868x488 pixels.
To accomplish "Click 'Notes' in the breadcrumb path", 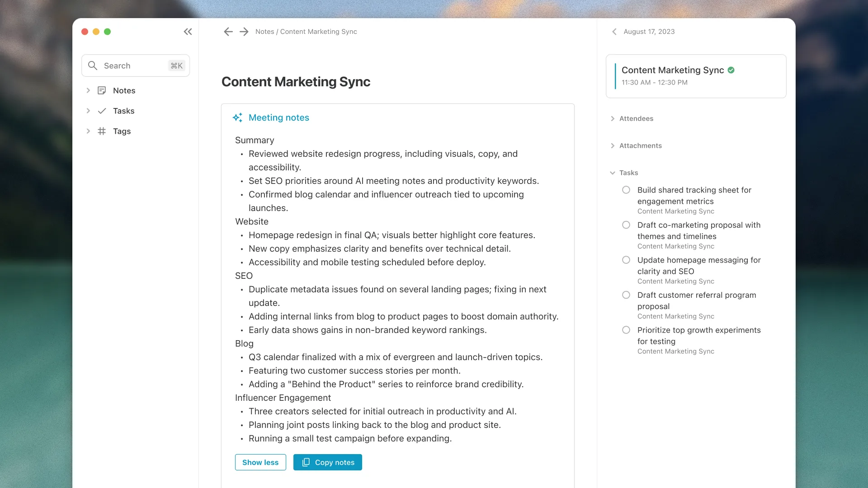I will (264, 32).
